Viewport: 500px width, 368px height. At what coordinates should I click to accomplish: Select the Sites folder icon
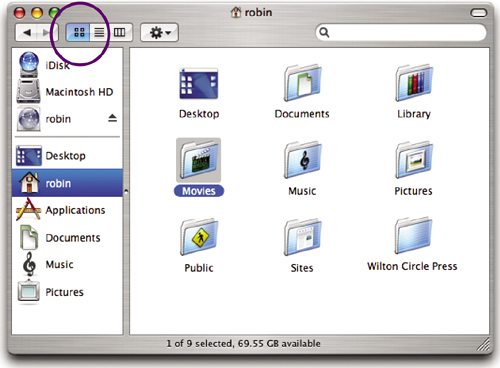pos(303,237)
